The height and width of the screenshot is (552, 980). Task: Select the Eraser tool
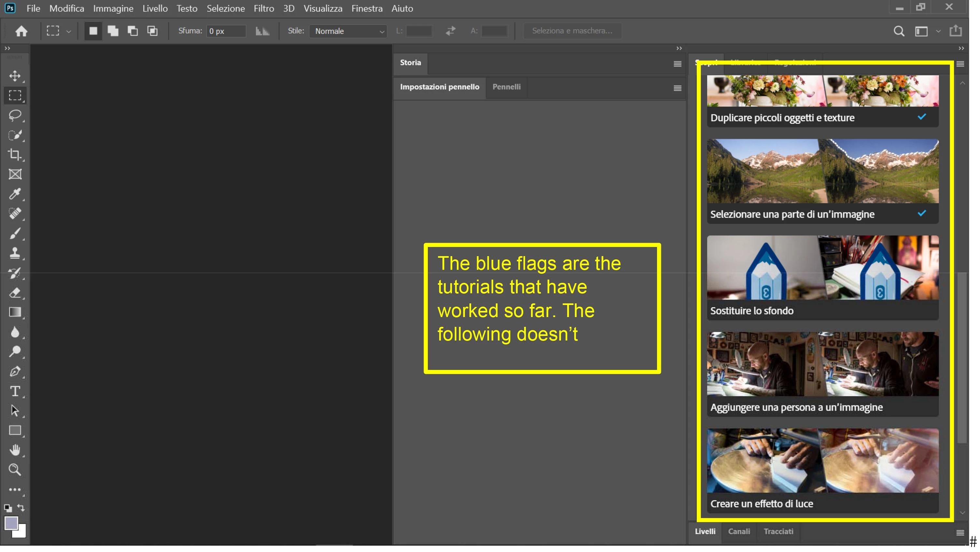tap(15, 293)
